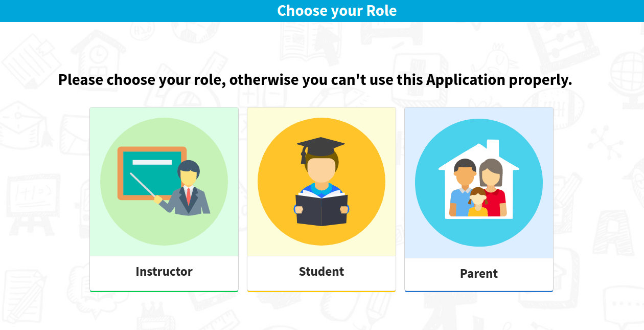
Task: Click the white roof of the house icon
Action: pos(479,156)
